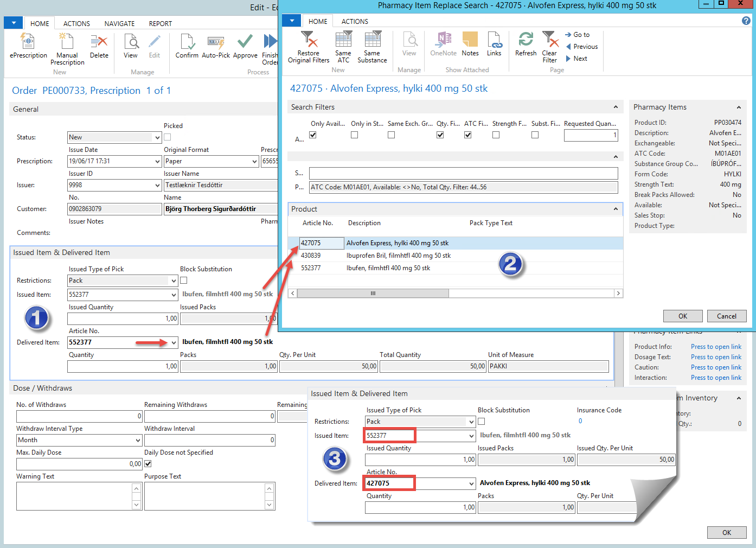The height and width of the screenshot is (548, 756).
Task: Collapse the Search Filters section
Action: [616, 107]
